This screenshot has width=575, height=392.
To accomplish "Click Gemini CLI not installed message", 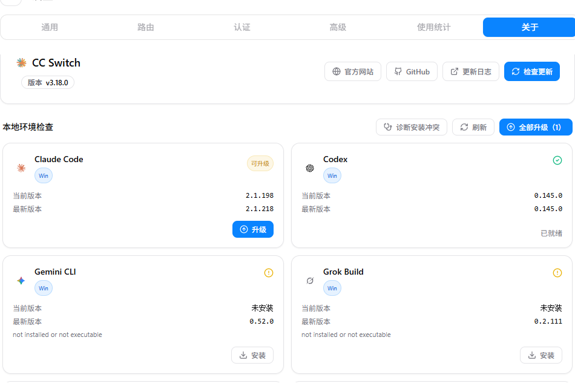I will [x=57, y=335].
